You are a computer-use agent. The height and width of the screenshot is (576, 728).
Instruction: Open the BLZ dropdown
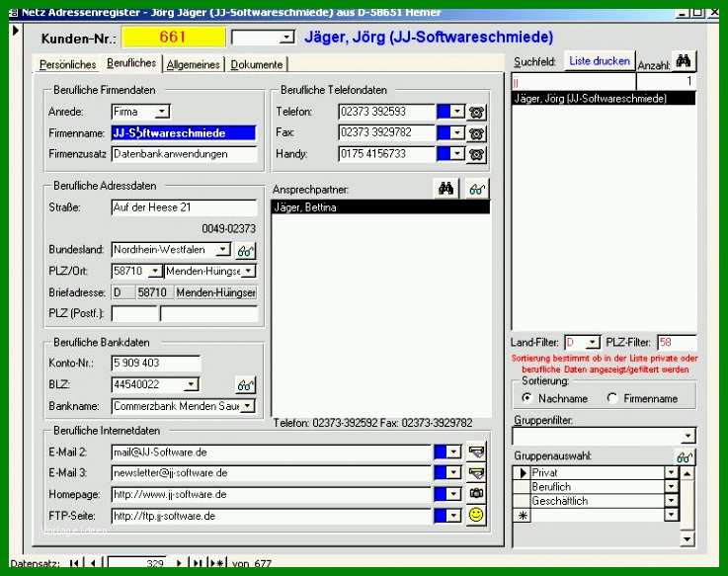pos(191,384)
